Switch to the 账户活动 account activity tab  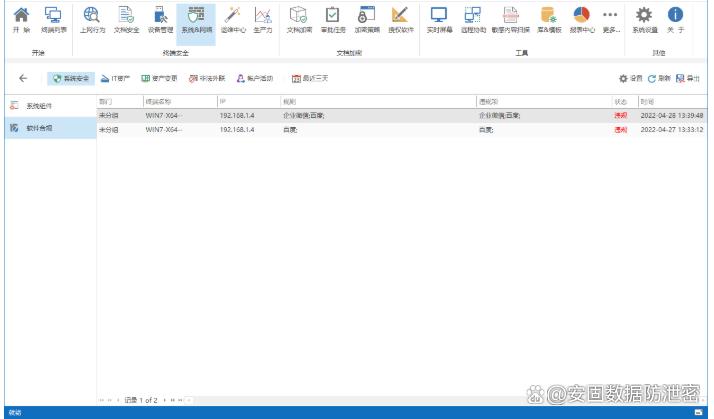(x=254, y=78)
